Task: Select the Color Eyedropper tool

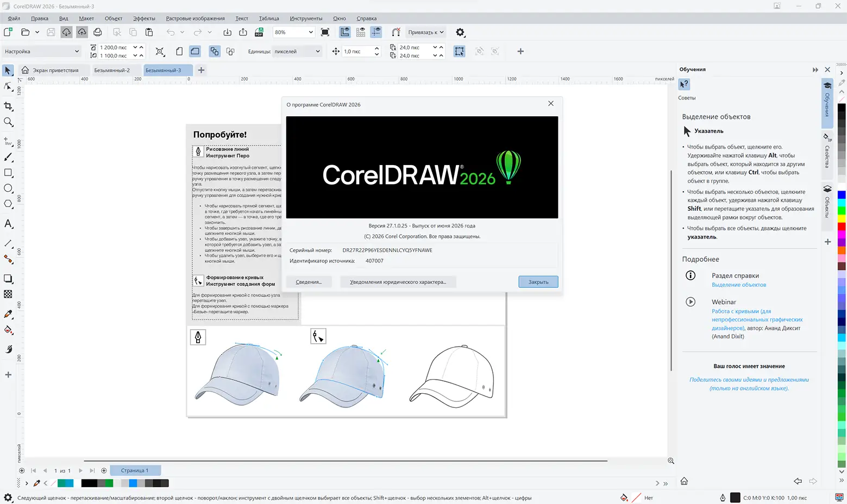Action: [8, 314]
